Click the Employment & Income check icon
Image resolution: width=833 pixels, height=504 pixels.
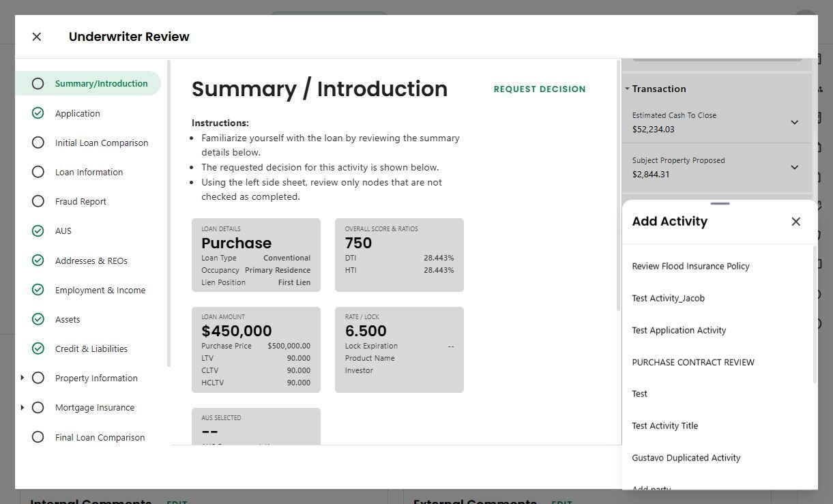click(38, 290)
